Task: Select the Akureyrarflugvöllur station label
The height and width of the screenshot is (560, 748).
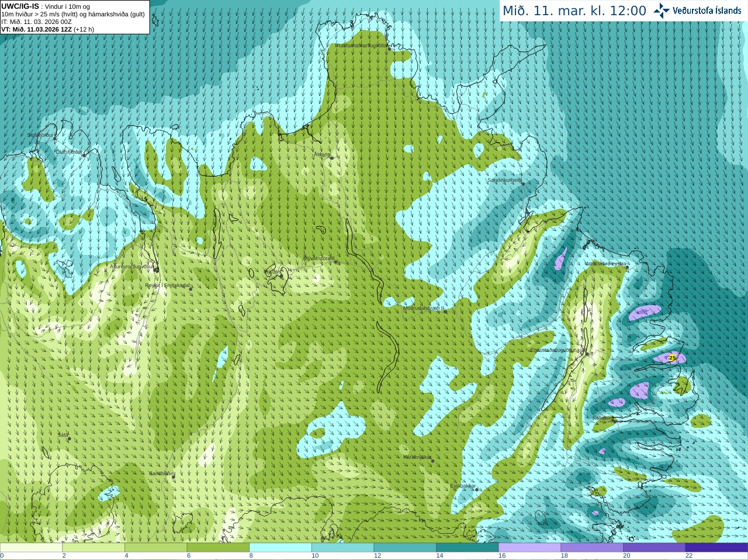Action: coord(131,267)
